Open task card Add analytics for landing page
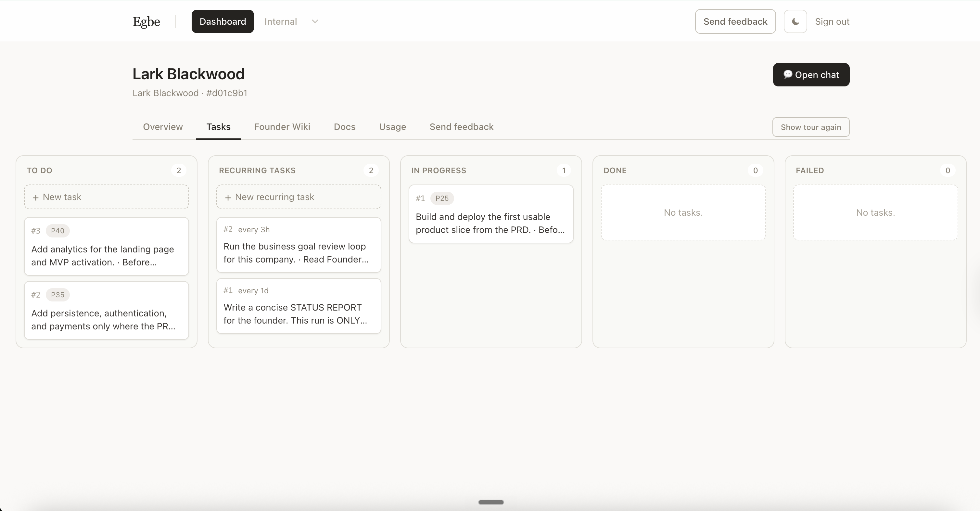The width and height of the screenshot is (980, 511). 107,246
